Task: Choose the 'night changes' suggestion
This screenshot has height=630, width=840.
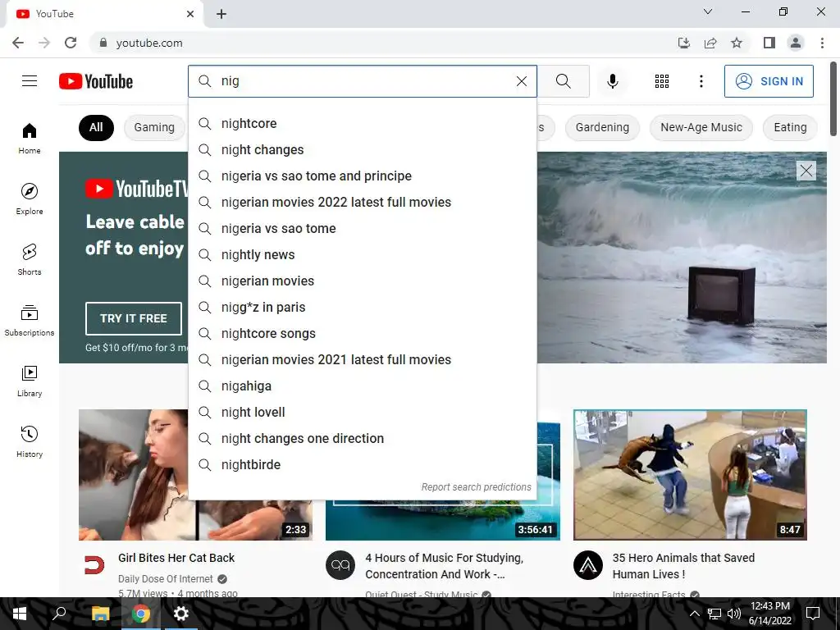Action: click(x=362, y=149)
